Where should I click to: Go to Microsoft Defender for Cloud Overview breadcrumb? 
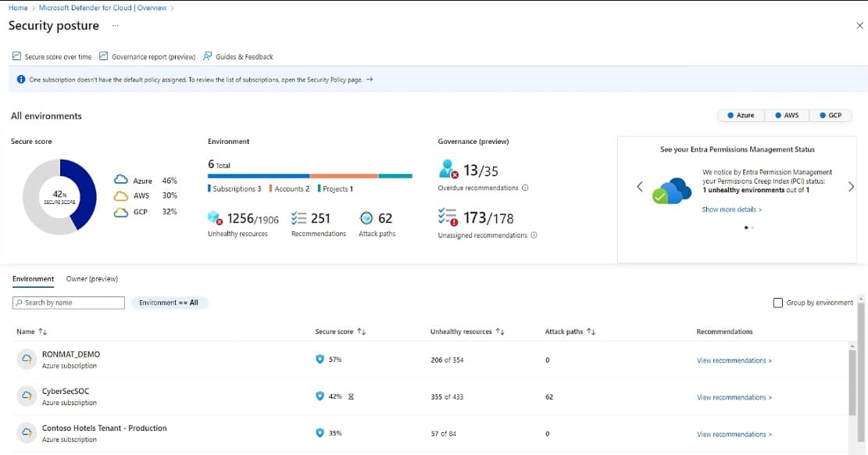pos(102,8)
